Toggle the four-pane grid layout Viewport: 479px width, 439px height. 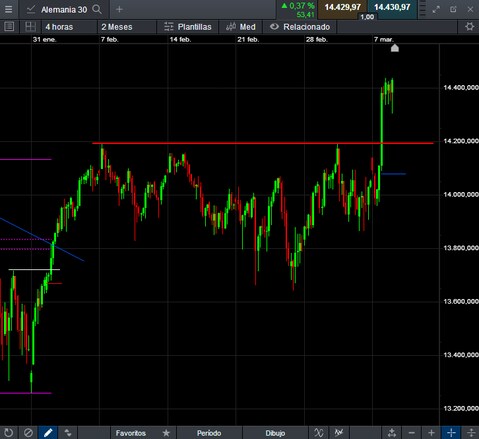[x=30, y=27]
